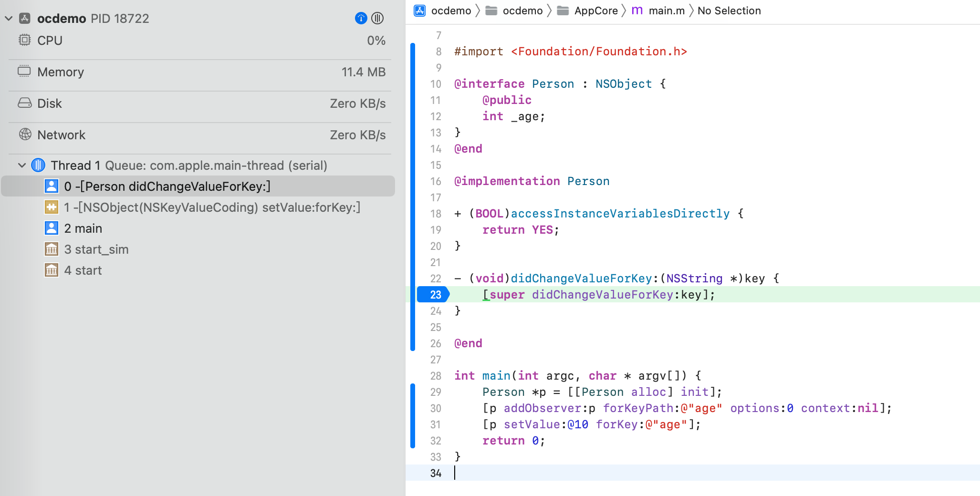This screenshot has height=496, width=980.
Task: Click the code change bar beside line 22
Action: (413, 279)
